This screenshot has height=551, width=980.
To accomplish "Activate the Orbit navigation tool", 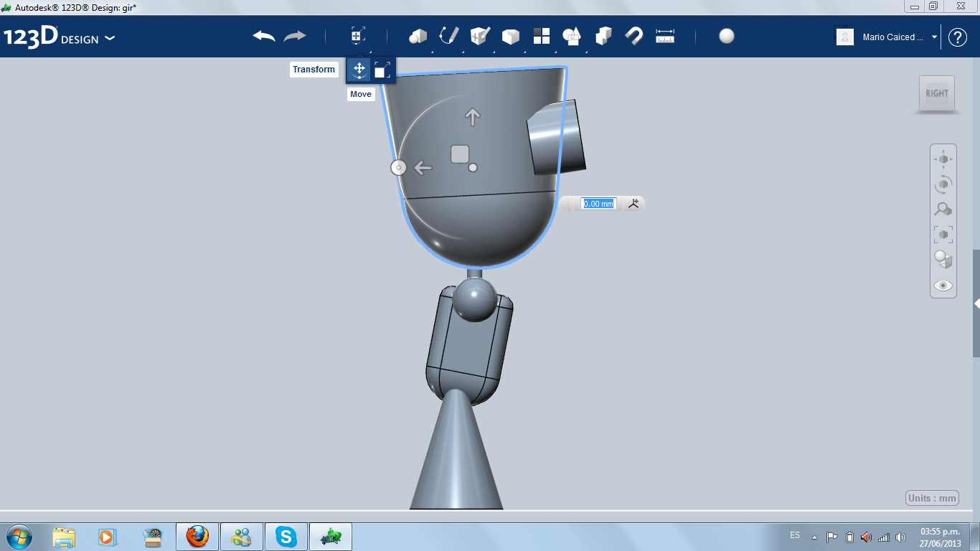I will pos(943,184).
